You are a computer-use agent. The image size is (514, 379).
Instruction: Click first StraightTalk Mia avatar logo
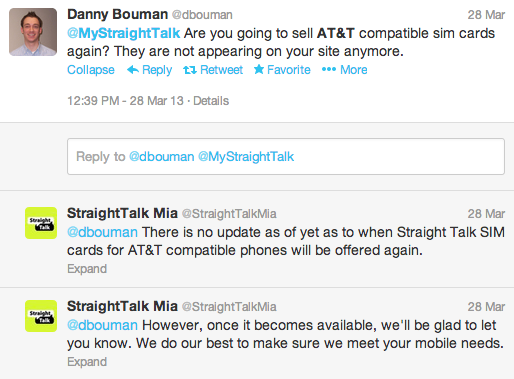pyautogui.click(x=41, y=223)
